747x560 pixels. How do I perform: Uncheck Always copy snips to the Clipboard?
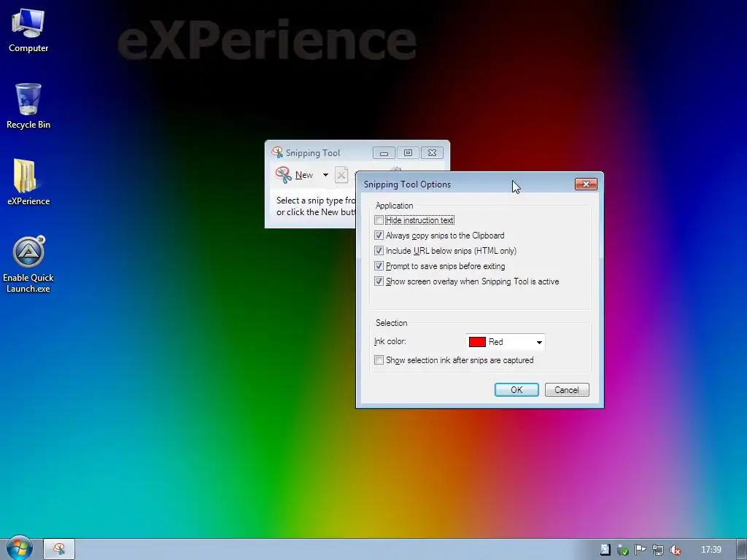pos(379,236)
